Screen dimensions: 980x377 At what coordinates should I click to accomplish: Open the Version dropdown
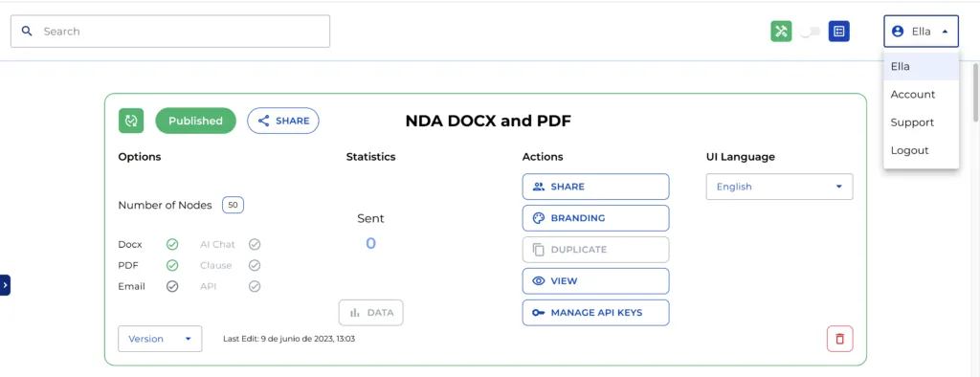tap(160, 339)
